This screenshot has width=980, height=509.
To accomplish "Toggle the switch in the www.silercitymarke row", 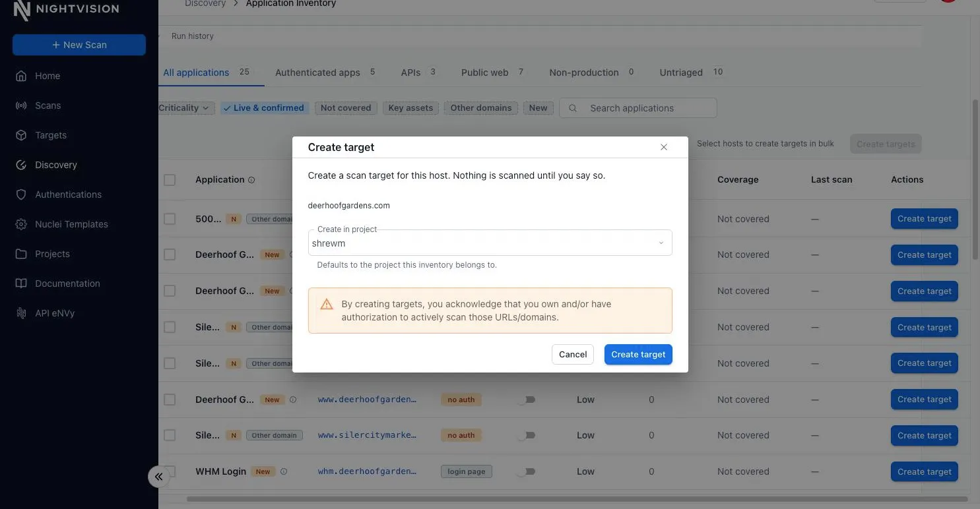I will coord(526,435).
